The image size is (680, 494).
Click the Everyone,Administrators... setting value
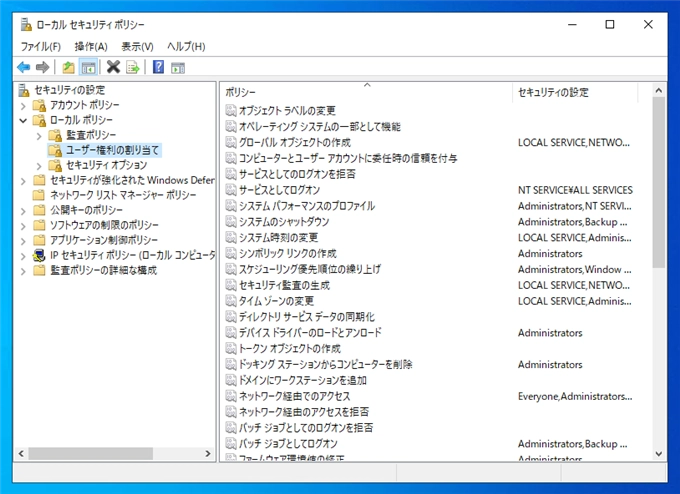pyautogui.click(x=575, y=396)
